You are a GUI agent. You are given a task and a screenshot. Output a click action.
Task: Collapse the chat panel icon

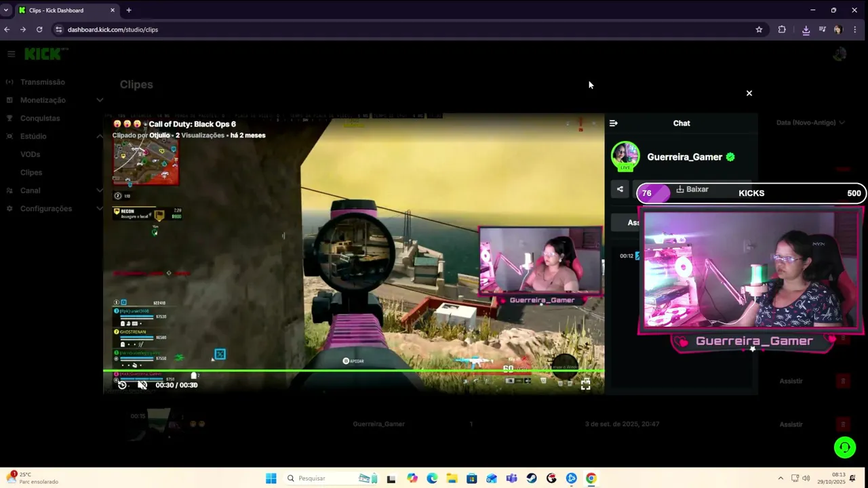point(614,123)
